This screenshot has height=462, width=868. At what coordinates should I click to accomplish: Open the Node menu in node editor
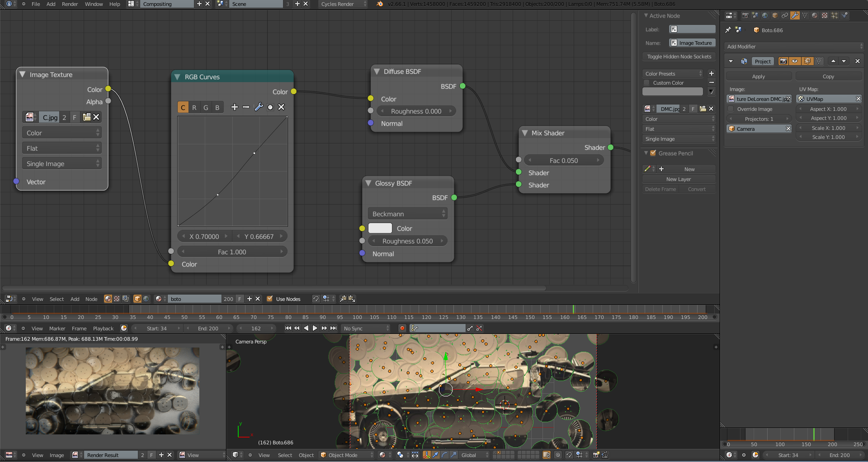pyautogui.click(x=91, y=299)
